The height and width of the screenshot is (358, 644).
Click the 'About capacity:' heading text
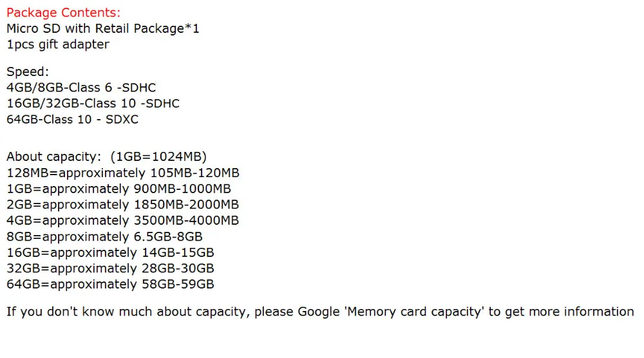click(53, 156)
